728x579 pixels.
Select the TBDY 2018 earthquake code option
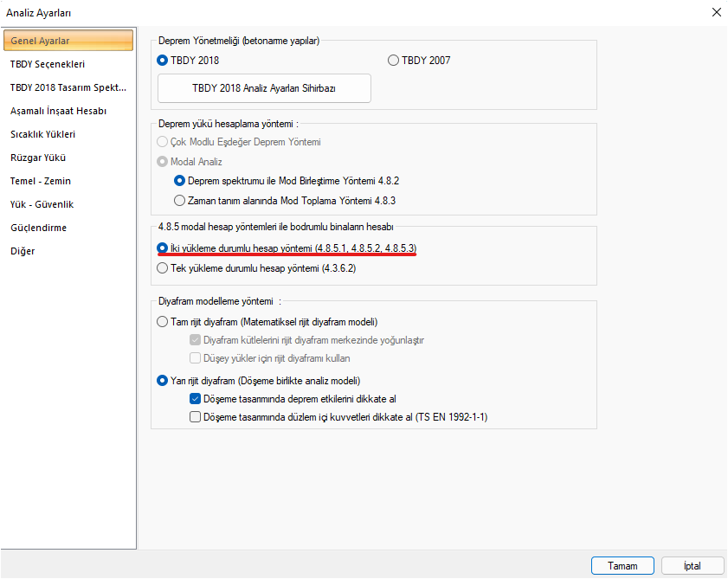click(163, 61)
